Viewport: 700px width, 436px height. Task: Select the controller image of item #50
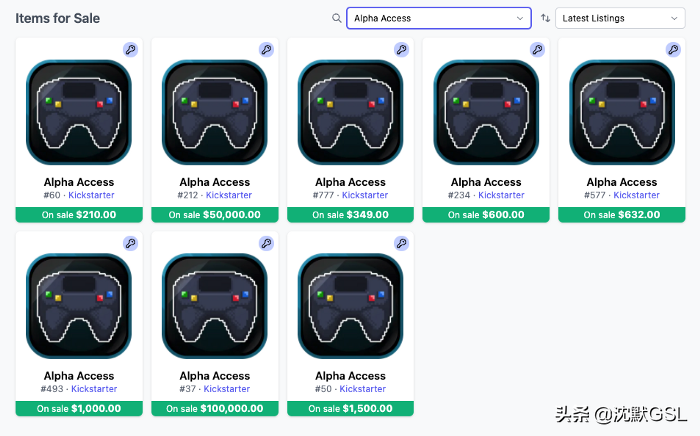click(x=350, y=306)
